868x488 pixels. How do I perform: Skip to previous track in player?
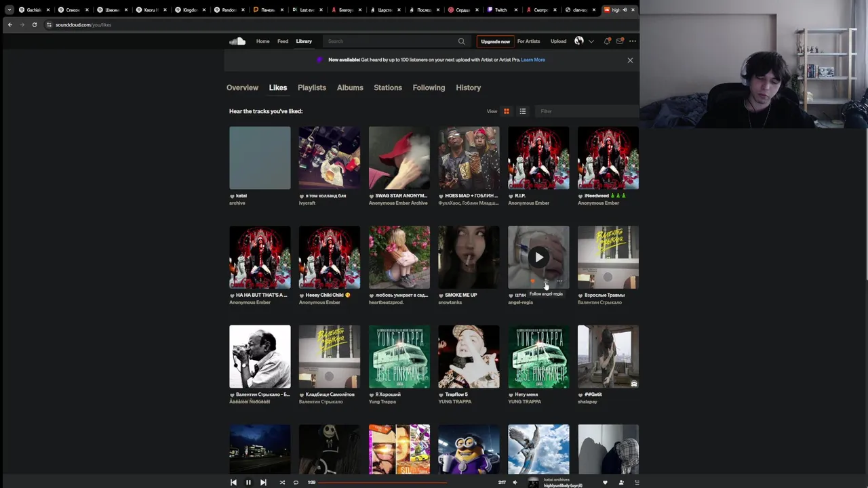(x=233, y=483)
